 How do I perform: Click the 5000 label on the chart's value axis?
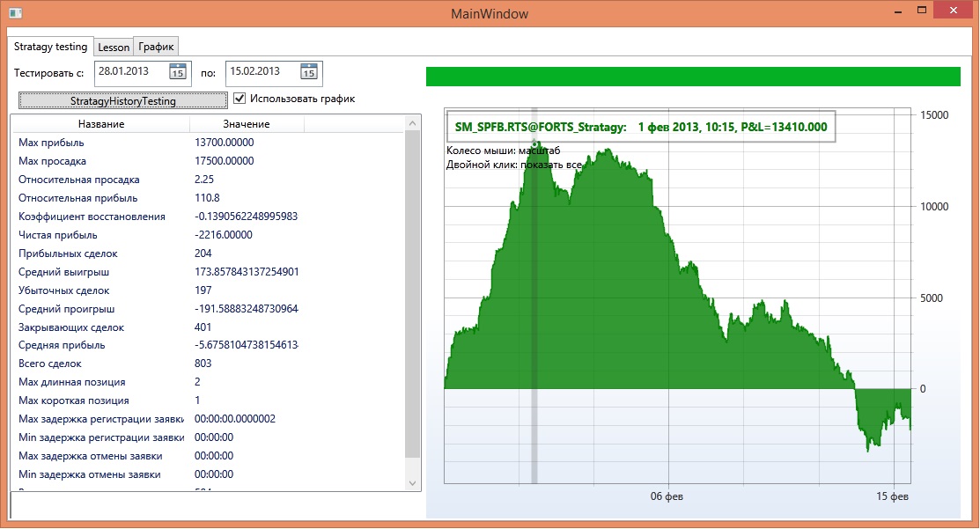coord(932,298)
